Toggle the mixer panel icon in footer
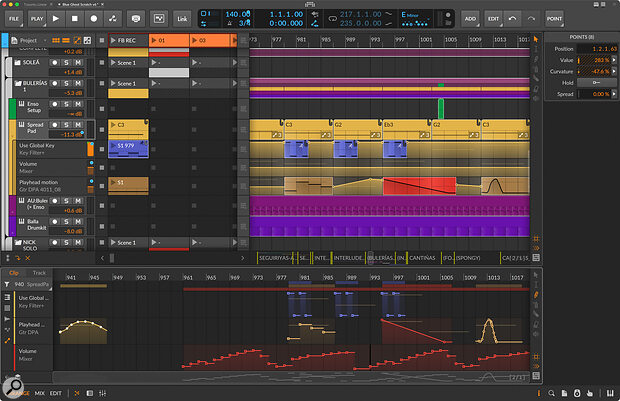The image size is (620, 401). click(102, 393)
